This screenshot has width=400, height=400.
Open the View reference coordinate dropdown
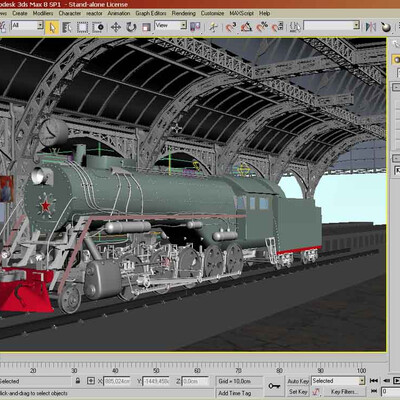170,25
